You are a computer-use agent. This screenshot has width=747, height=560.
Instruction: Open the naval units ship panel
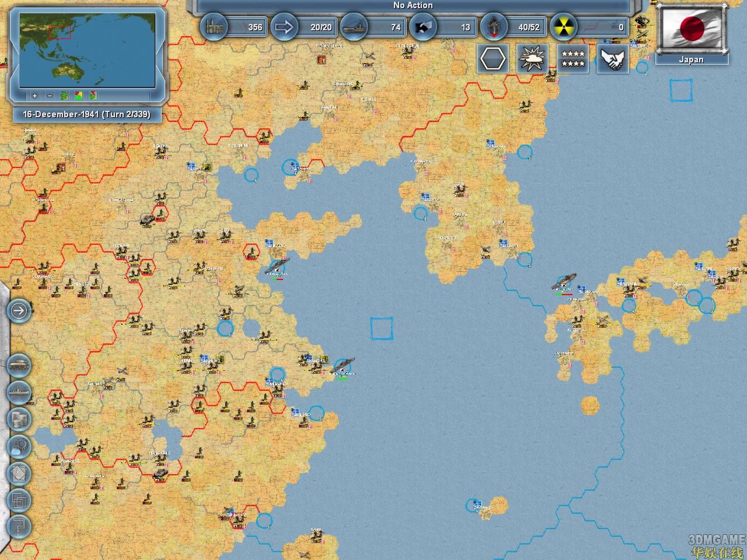tap(19, 392)
